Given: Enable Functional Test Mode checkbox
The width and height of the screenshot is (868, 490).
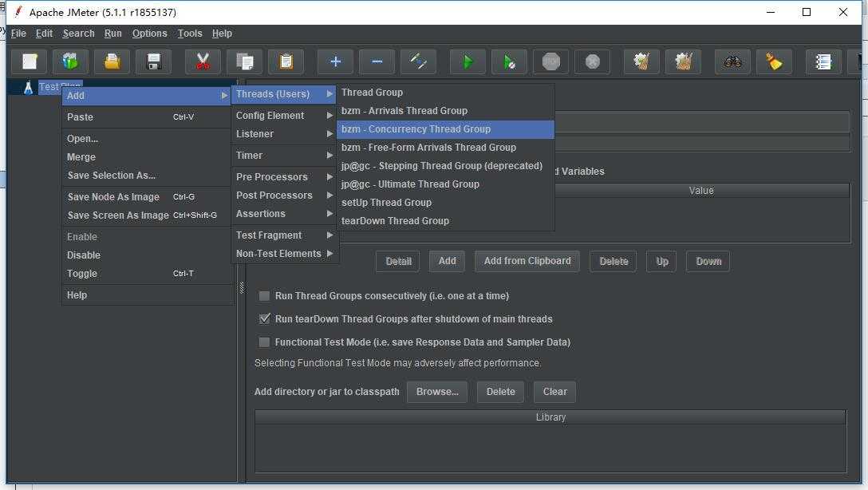Looking at the screenshot, I should tap(265, 342).
